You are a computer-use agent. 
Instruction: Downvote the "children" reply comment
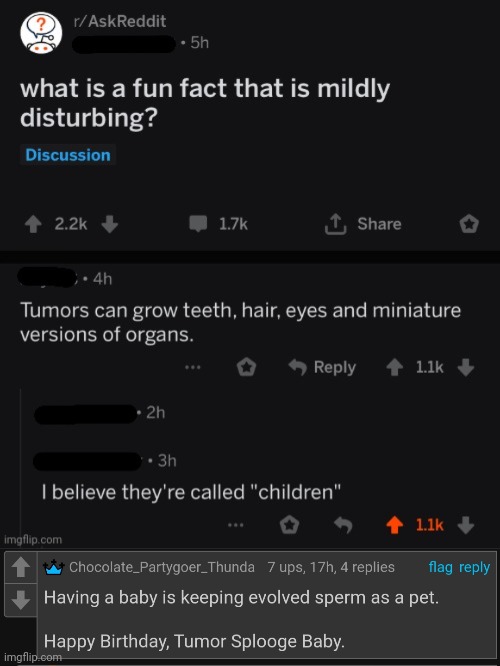[466, 525]
